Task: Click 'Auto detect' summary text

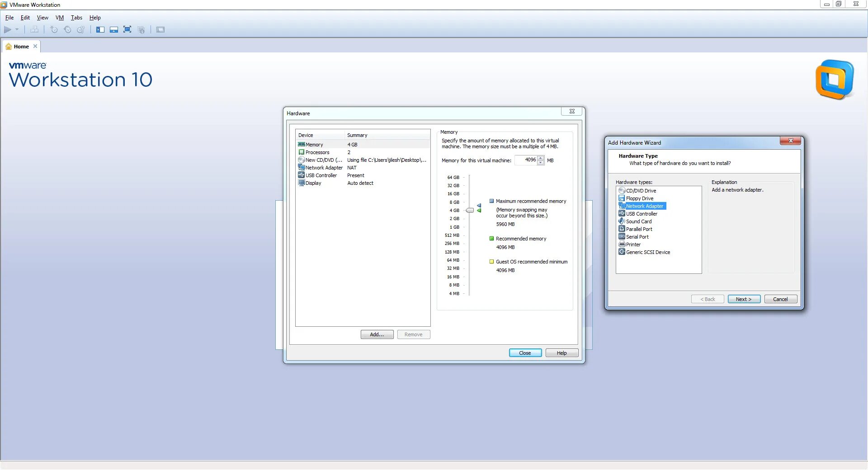Action: 360,183
